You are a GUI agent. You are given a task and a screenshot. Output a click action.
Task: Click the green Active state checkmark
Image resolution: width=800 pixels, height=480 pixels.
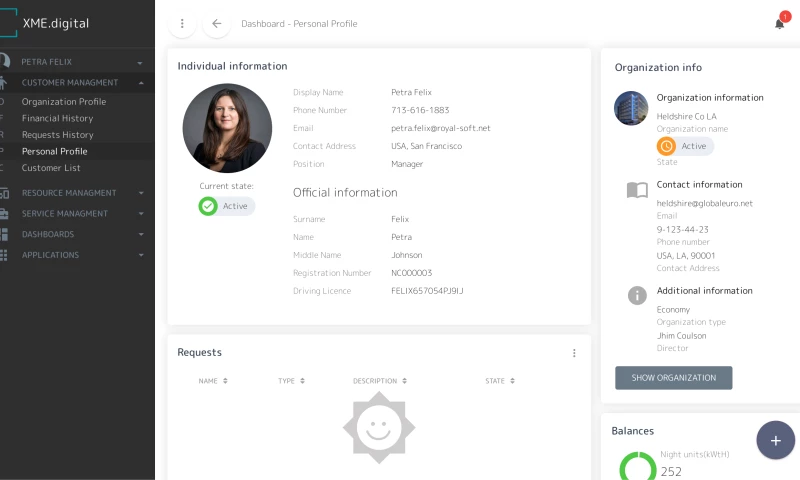click(208, 206)
